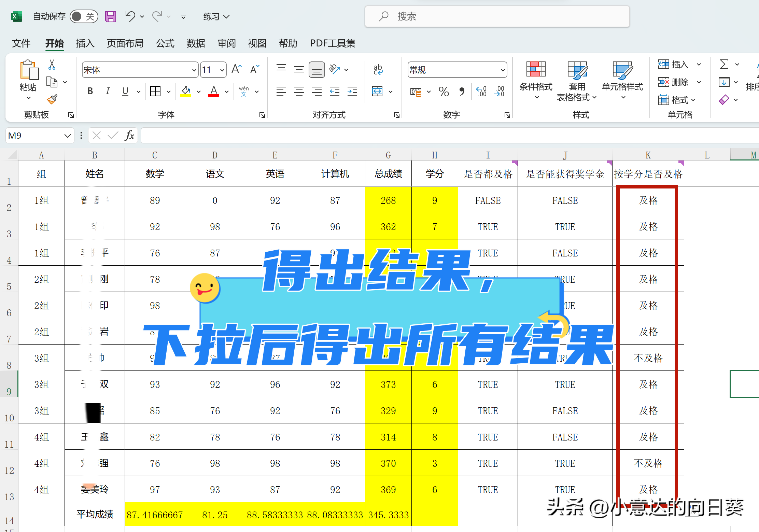Open the underline style dropdown arrow

point(138,92)
